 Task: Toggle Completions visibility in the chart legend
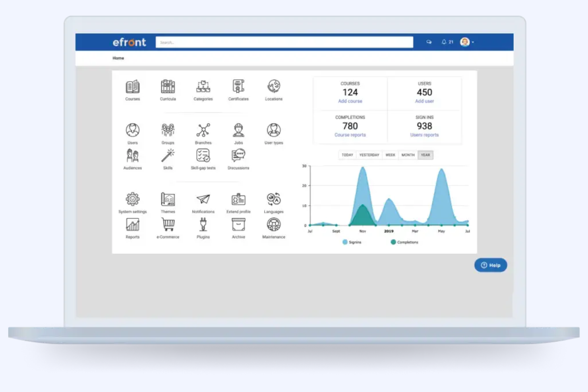pos(404,242)
